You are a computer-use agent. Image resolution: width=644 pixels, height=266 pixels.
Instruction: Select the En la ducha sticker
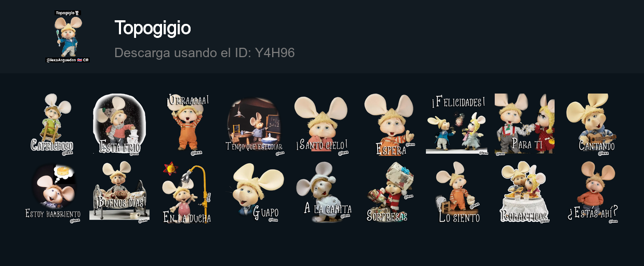point(187,192)
